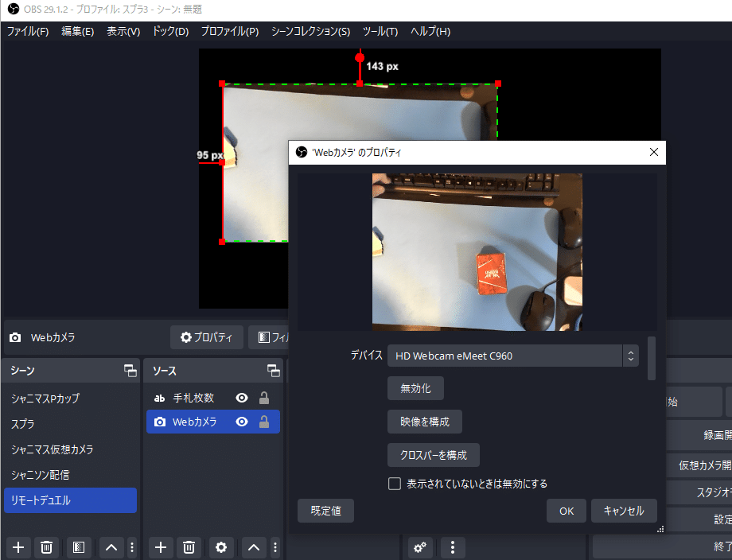Viewport: 732px width, 560px height.
Task: Click the remove scene trash icon
Action: (46, 547)
